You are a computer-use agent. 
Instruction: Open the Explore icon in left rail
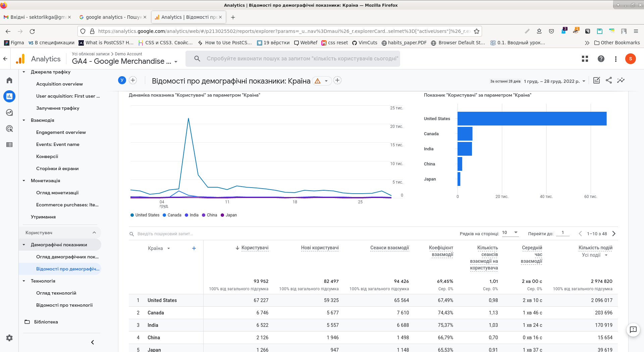(9, 112)
